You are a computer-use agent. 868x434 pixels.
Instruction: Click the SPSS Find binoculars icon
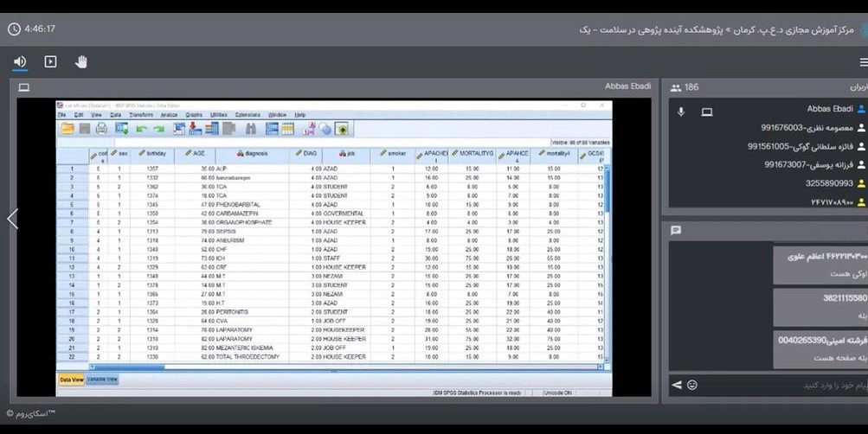tap(250, 129)
